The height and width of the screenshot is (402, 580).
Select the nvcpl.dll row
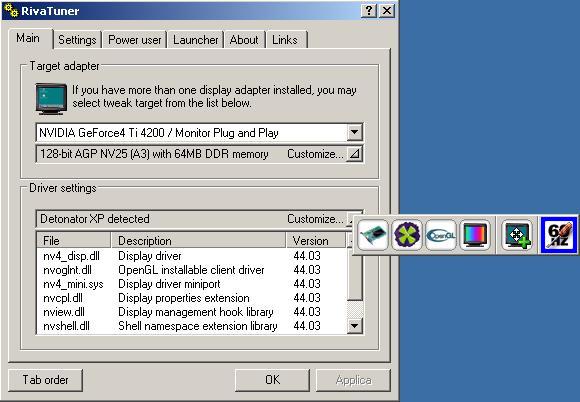tap(192, 298)
